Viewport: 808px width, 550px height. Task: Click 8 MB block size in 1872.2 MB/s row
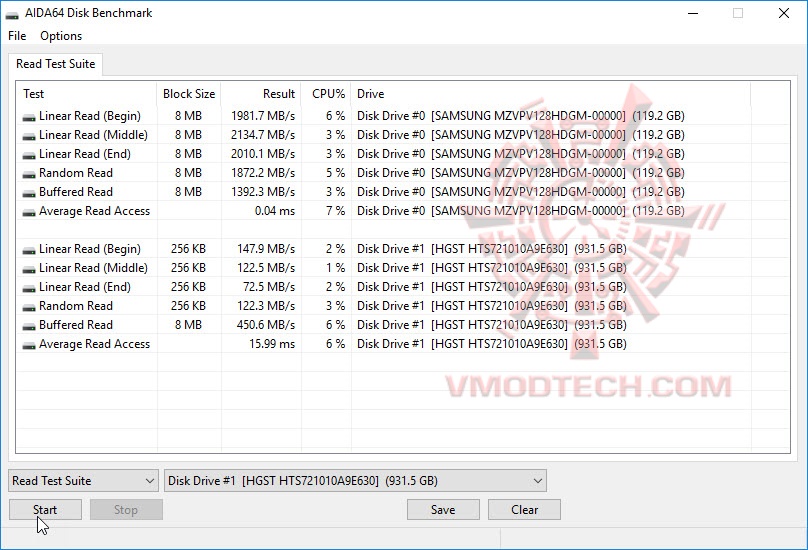pos(188,173)
